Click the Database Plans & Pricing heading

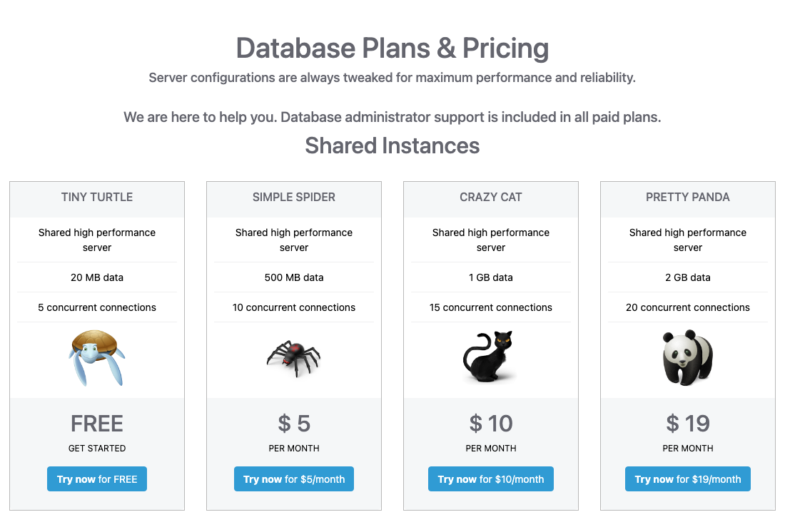(x=392, y=48)
